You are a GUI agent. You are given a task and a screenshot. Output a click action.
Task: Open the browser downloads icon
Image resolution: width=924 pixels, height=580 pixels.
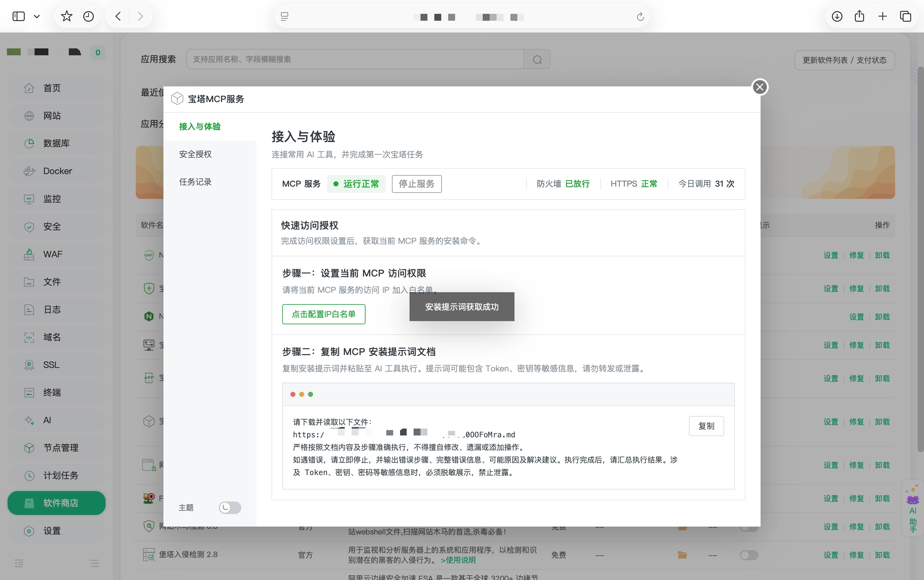pyautogui.click(x=837, y=16)
